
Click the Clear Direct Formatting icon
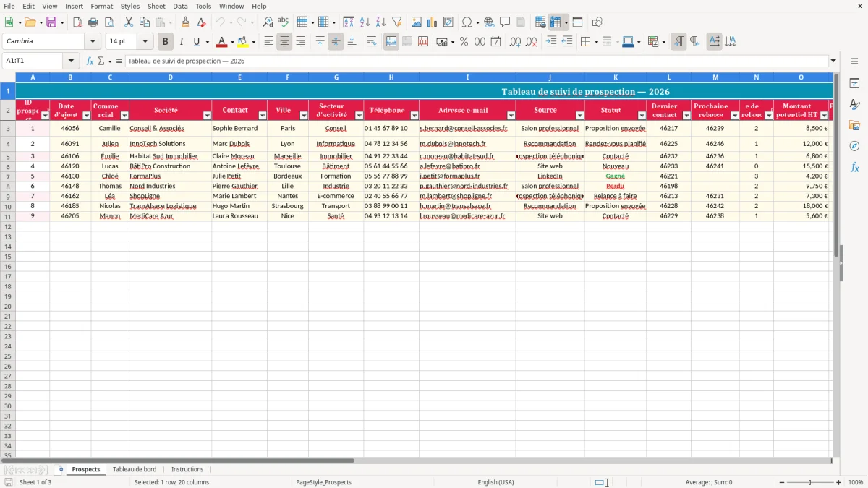(x=201, y=22)
